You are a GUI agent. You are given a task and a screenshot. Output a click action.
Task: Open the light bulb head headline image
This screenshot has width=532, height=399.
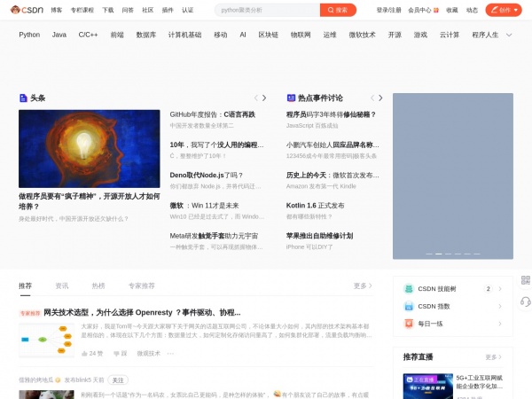pyautogui.click(x=90, y=149)
